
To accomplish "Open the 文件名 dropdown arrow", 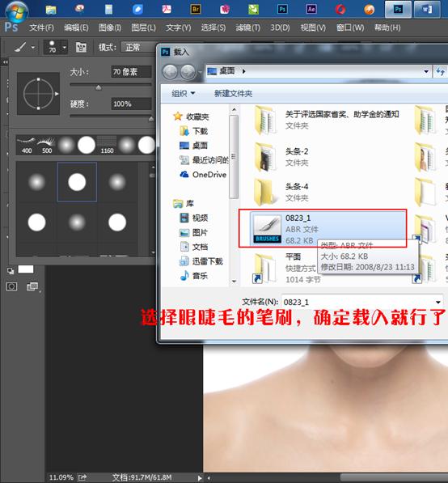I will [438, 302].
